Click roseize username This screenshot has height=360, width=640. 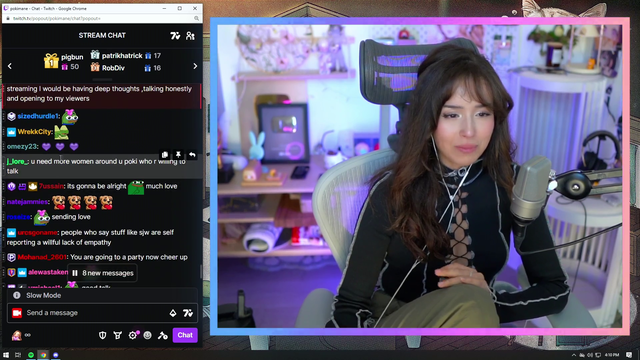(18, 217)
